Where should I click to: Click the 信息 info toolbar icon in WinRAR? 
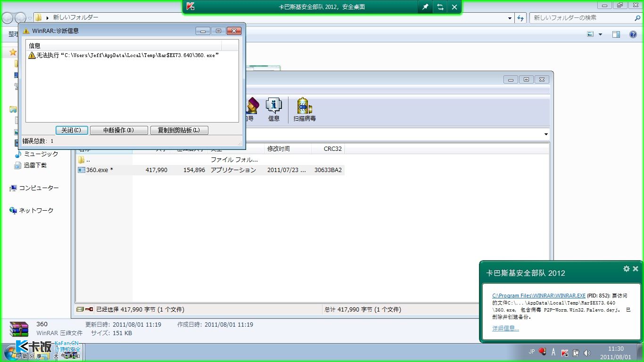point(274,110)
